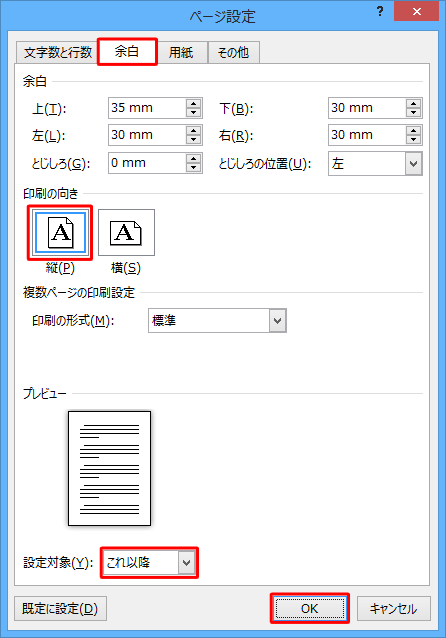Viewport: 446px width, 638px height.
Task: Switch to the その他 tab
Action: pos(233,52)
